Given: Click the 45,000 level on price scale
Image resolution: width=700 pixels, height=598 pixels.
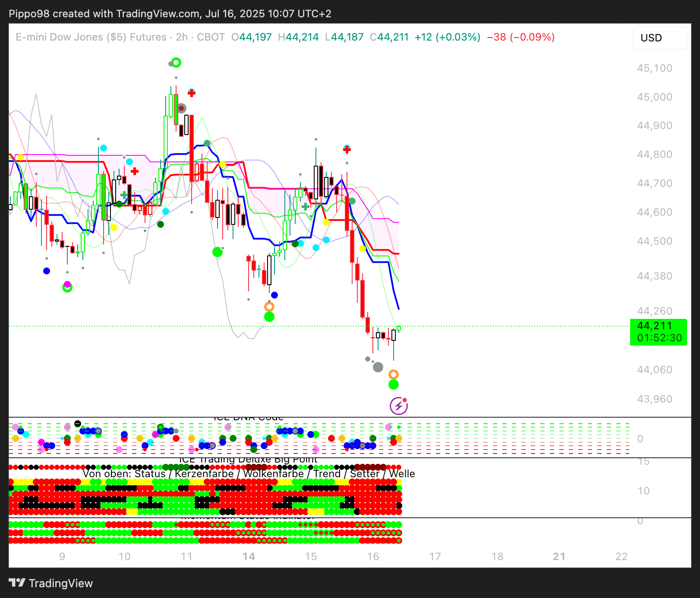Looking at the screenshot, I should click(x=654, y=97).
